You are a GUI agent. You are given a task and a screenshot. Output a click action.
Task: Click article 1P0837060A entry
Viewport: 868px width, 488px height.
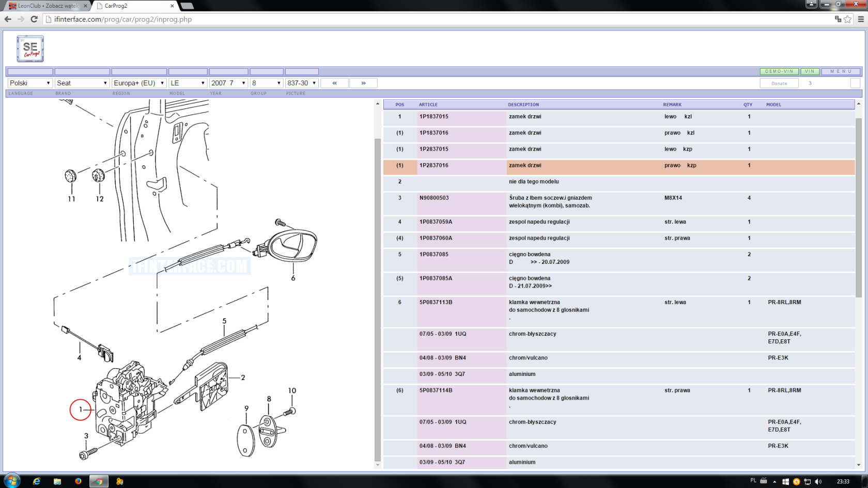[436, 238]
